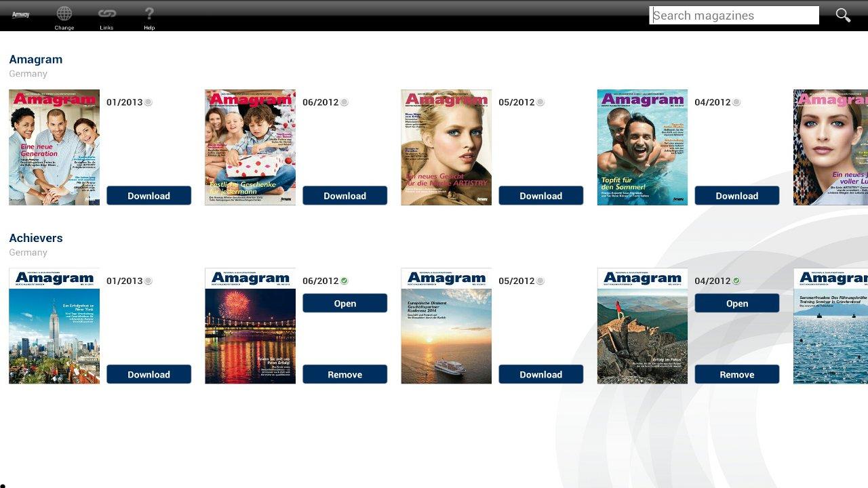The image size is (868, 488).
Task: Click the 01/2013 date in Achievers row
Action: point(125,281)
